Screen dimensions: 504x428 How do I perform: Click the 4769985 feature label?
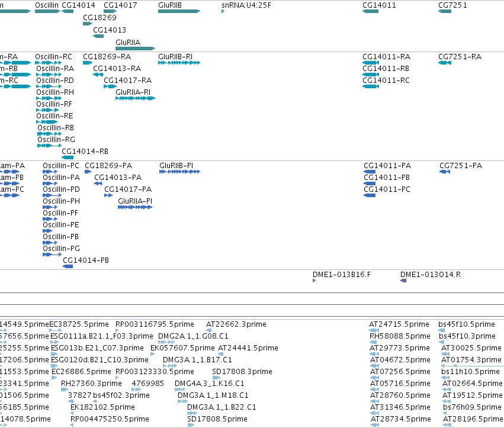[148, 384]
